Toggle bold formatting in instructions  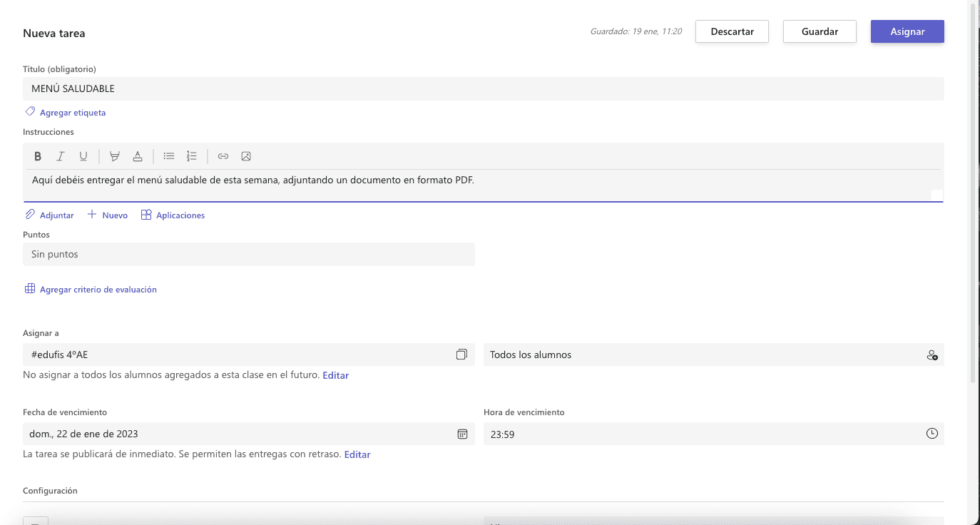click(x=38, y=156)
